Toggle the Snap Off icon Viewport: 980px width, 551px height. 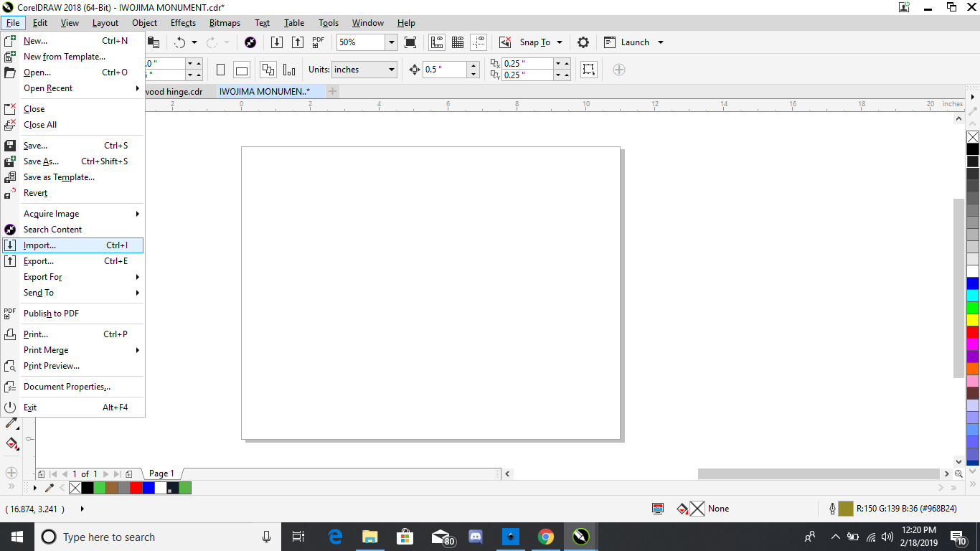(x=505, y=42)
